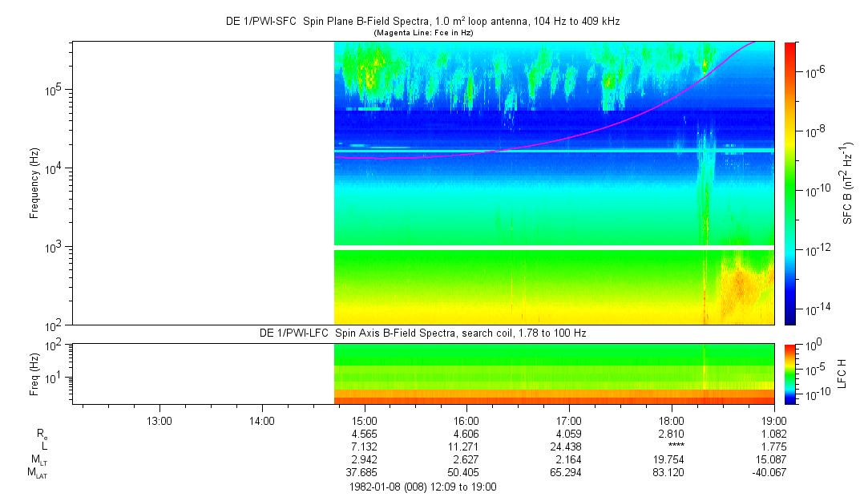This screenshot has width=868, height=497.
Task: Click the white data gap near 1 kHz
Action: point(554,248)
